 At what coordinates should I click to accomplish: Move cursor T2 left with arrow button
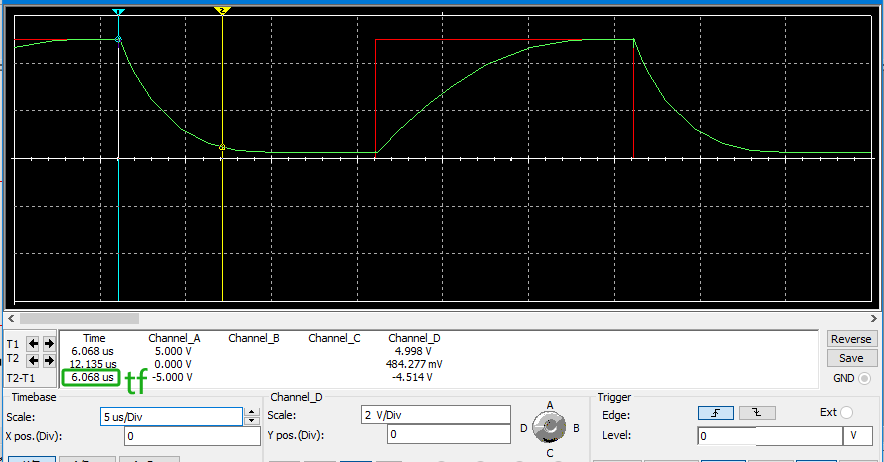point(33,360)
